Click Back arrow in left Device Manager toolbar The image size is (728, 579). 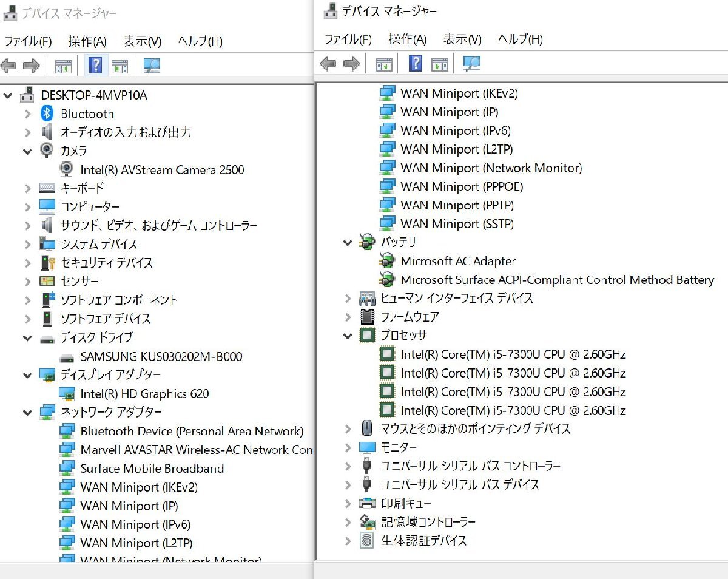pos(8,66)
